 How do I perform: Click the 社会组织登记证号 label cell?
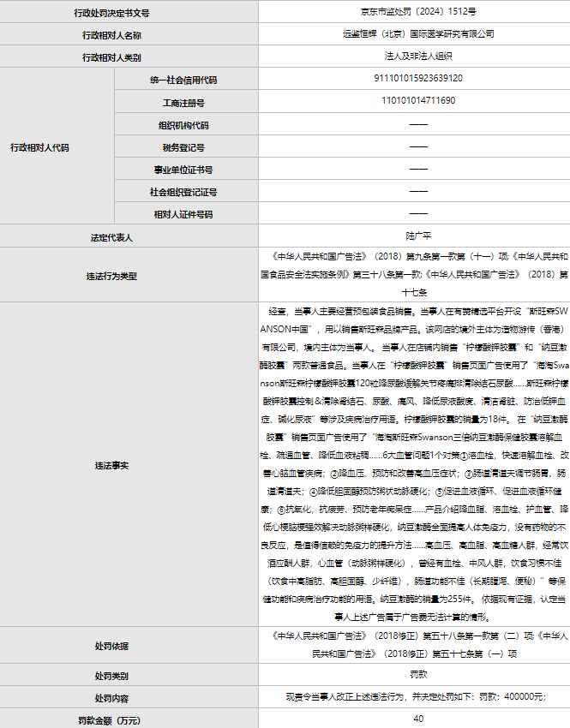pos(183,192)
